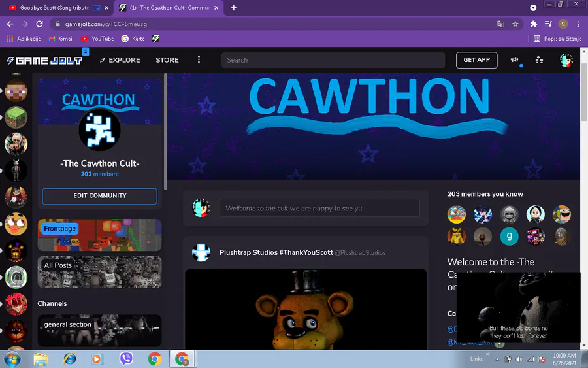Open the Minecraft Steve community in sidebar

click(x=16, y=91)
